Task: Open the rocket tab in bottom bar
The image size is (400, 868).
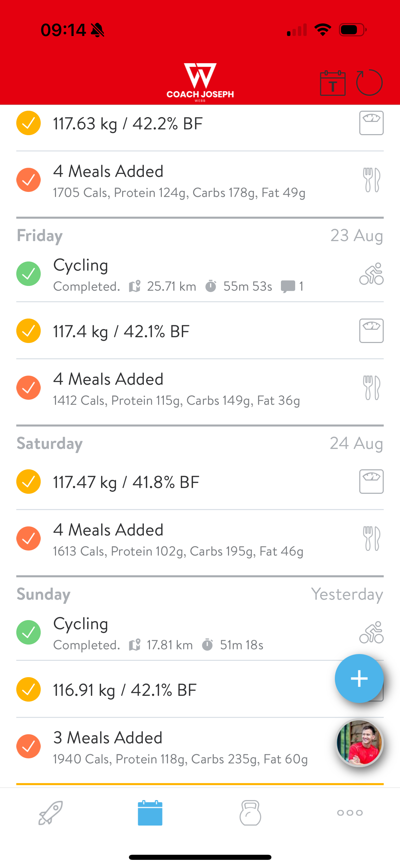Action: pyautogui.click(x=50, y=813)
